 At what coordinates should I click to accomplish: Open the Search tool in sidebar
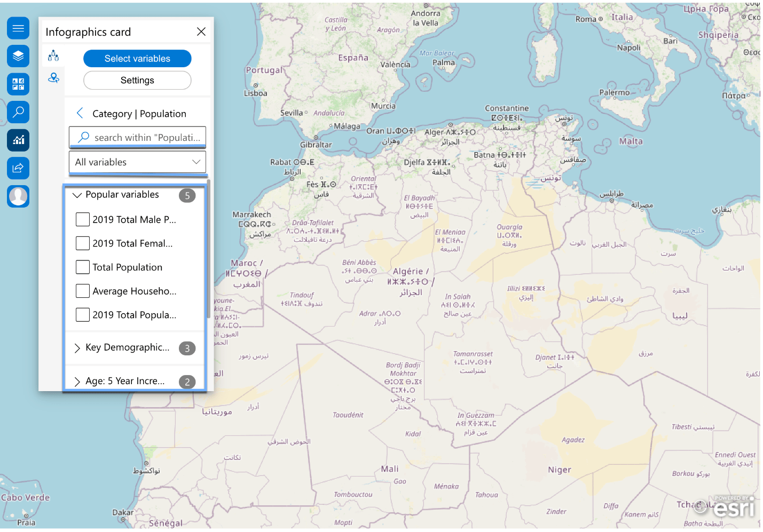(18, 112)
